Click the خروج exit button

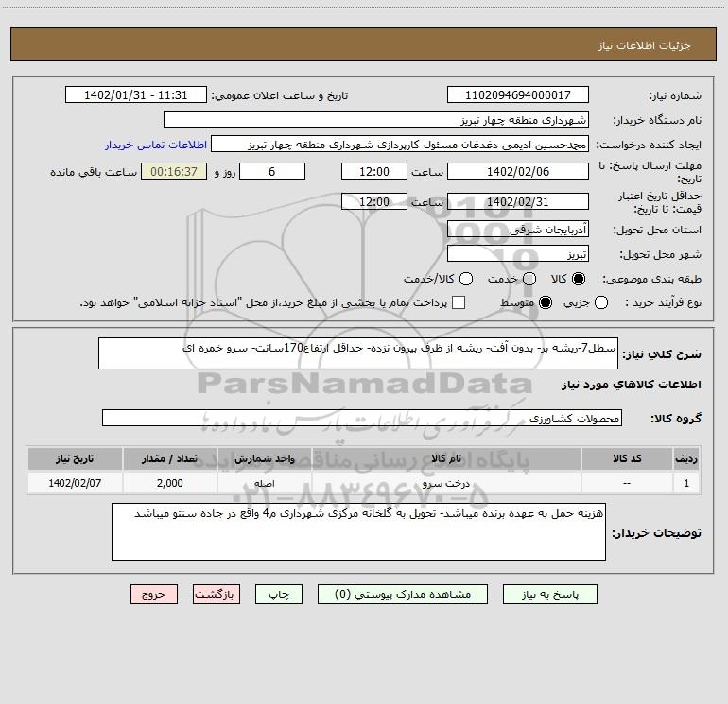coord(154,594)
